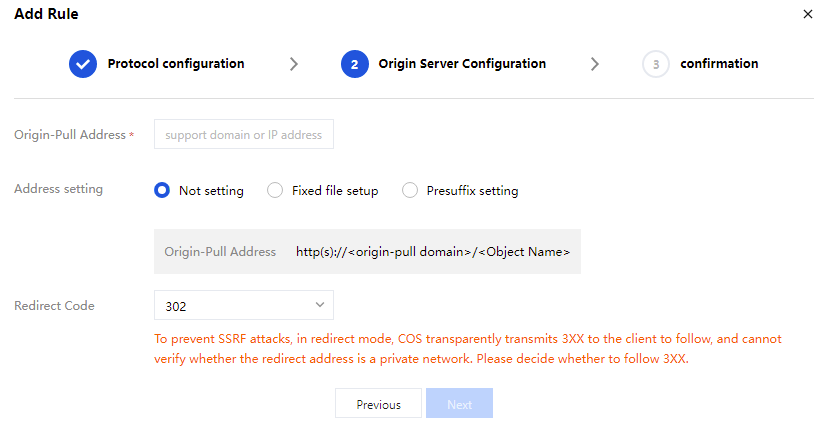Screen dimensions: 827x425
Task: Expand the Redirect Code chevron arrow
Action: 320,304
